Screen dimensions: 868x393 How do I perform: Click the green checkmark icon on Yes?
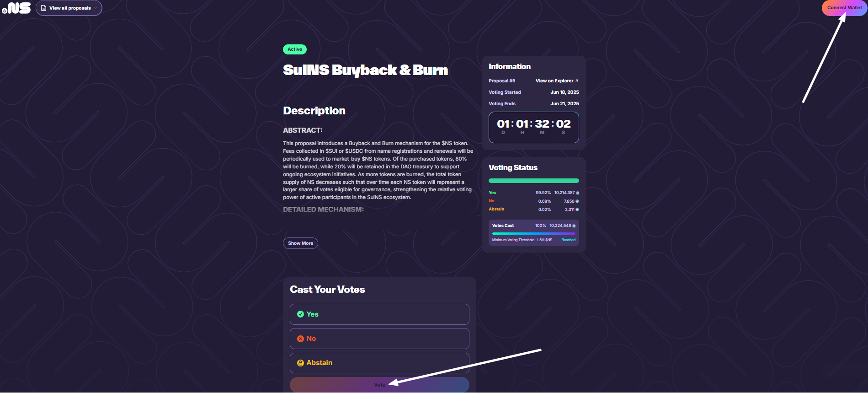(300, 314)
